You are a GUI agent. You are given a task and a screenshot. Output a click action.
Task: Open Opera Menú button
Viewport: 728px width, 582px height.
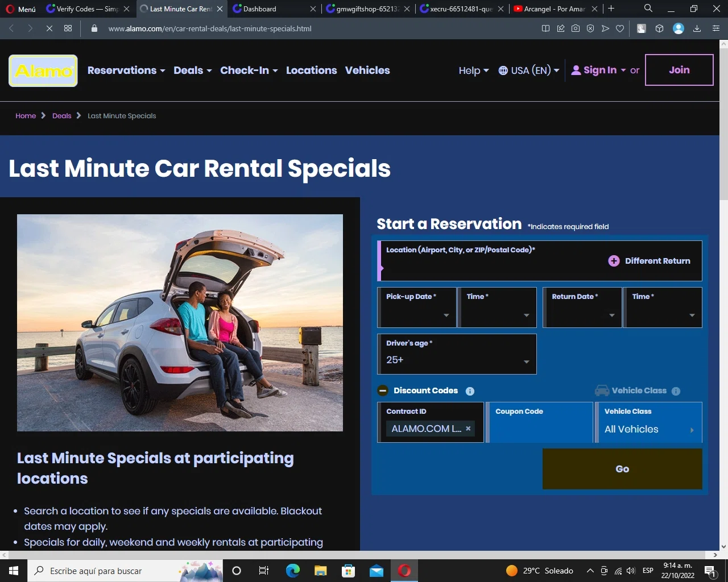click(x=20, y=9)
